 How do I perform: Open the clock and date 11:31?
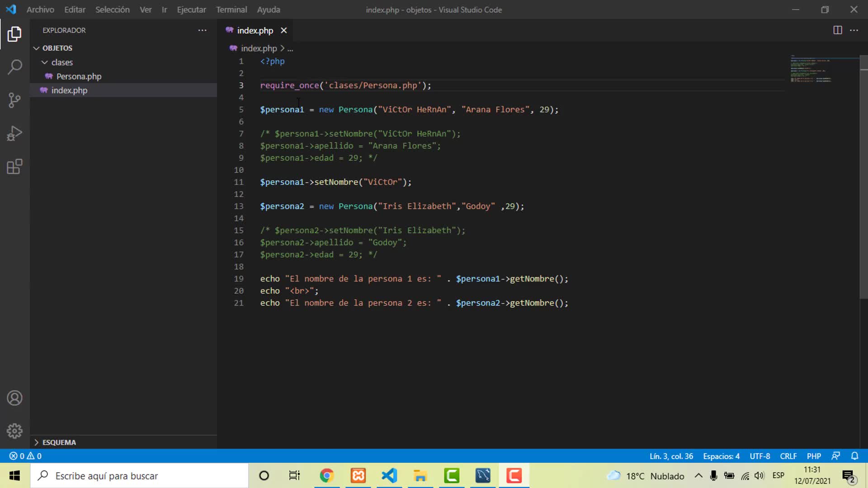[x=812, y=475]
